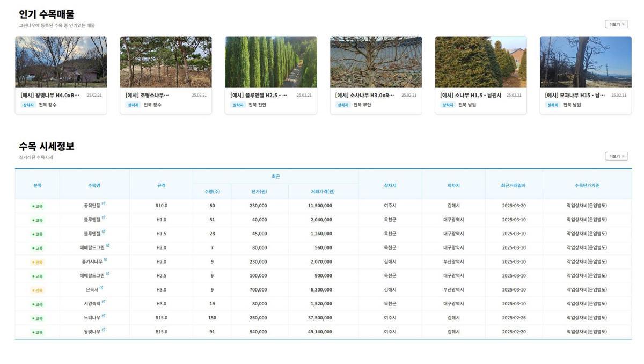Viewport: 644px width, 364px height.
Task: Open the 왕벚나무 H4.0 listing photo
Action: pos(61,62)
